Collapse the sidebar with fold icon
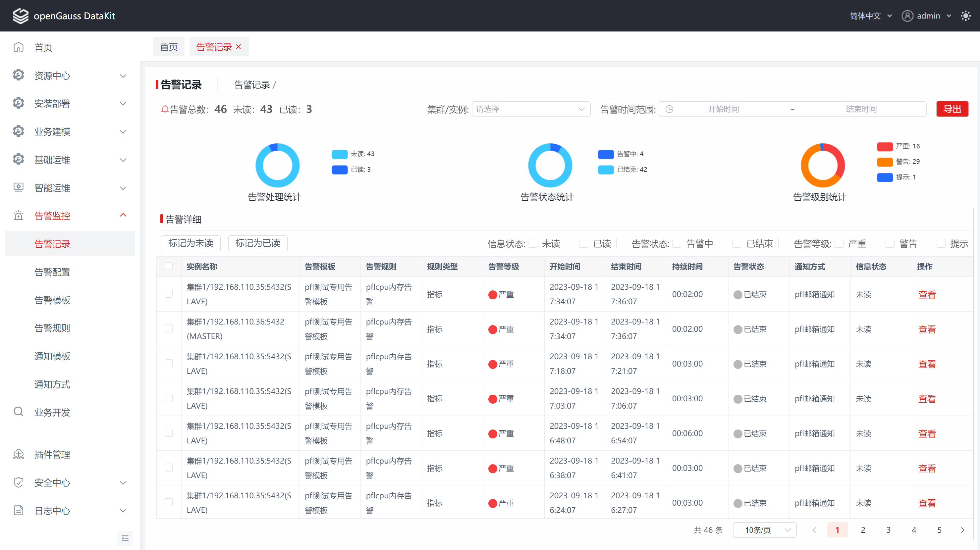This screenshot has width=980, height=550. pos(125,538)
